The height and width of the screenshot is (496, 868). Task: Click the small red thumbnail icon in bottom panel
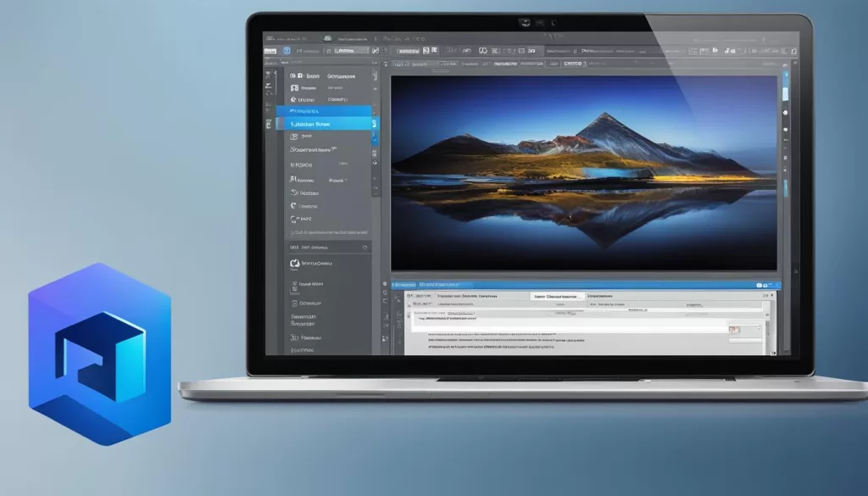[x=734, y=329]
